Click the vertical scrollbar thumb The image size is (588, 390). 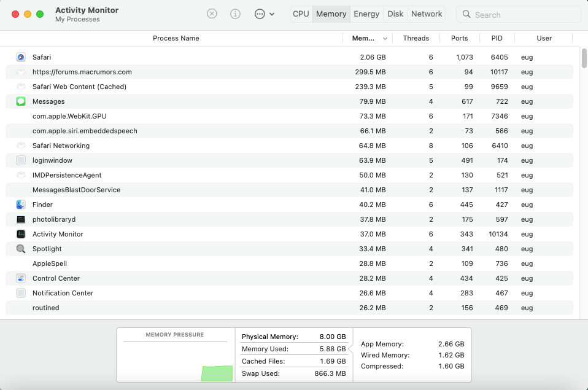pyautogui.click(x=584, y=57)
